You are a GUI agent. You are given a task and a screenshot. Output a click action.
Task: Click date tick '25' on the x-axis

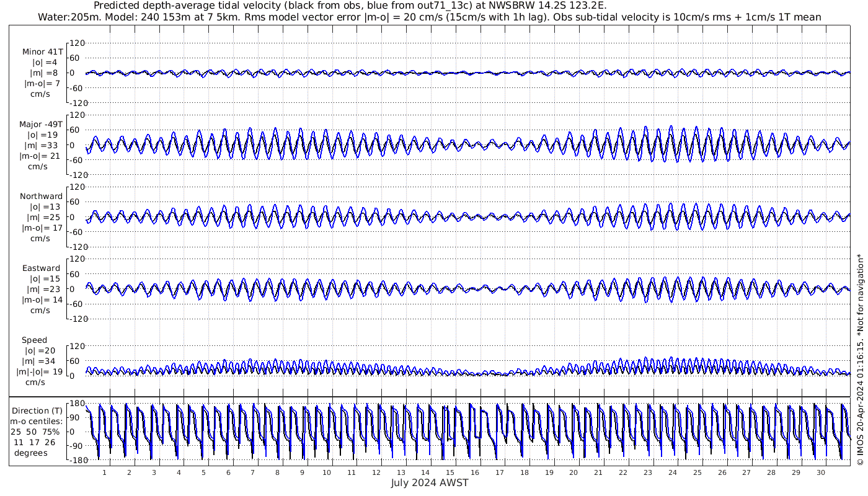click(x=697, y=472)
